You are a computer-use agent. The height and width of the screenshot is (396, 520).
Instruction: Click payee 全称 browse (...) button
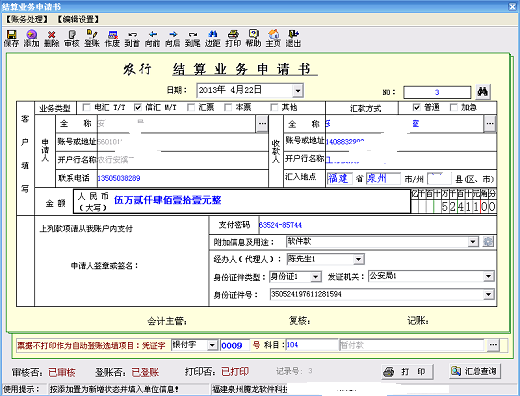pos(490,124)
